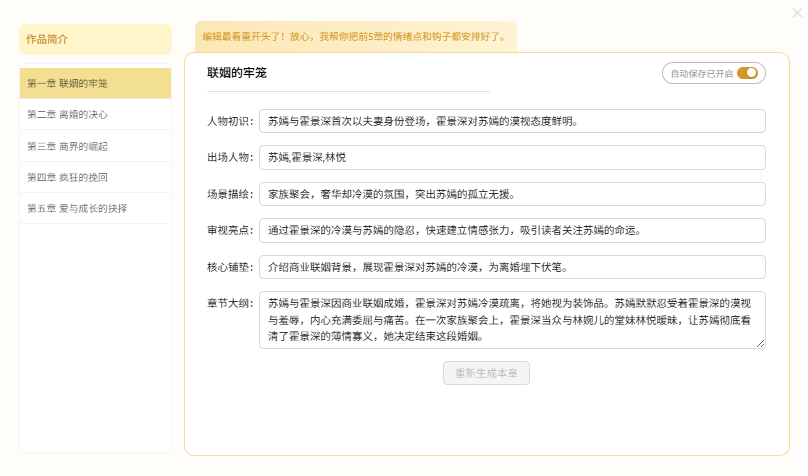Click the 人物初识 label
808x476 pixels.
click(x=230, y=122)
